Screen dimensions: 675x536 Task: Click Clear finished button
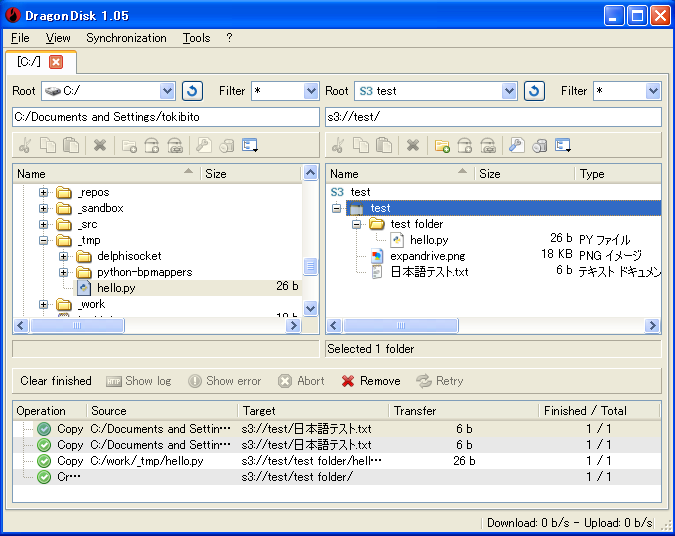pos(56,381)
